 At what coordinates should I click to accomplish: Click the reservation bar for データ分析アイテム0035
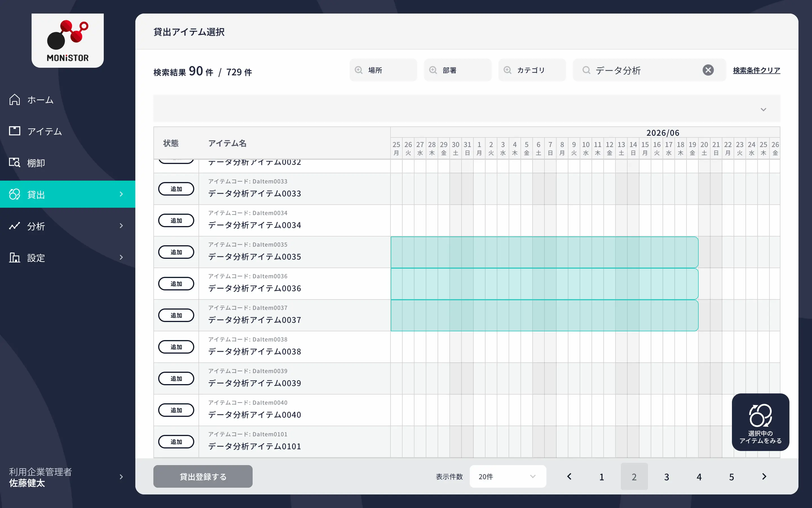[544, 252]
